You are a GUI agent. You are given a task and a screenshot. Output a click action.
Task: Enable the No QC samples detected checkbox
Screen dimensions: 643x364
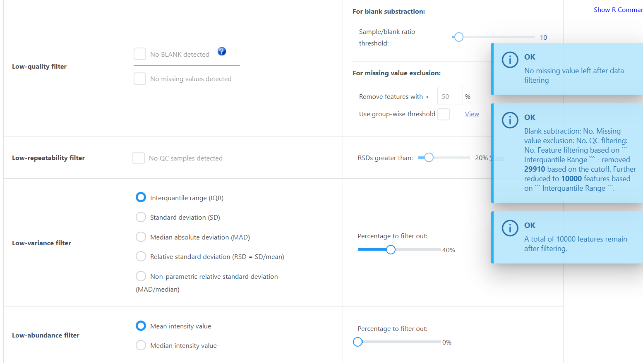pyautogui.click(x=139, y=158)
